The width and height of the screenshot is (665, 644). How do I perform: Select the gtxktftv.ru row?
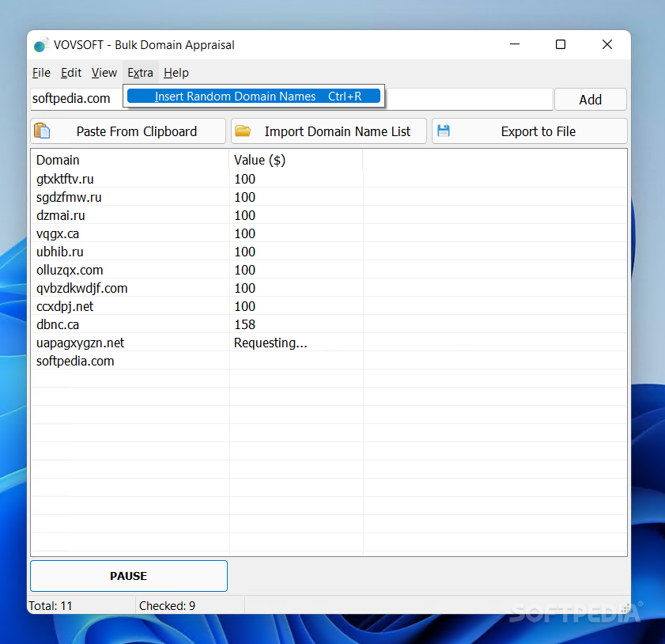pyautogui.click(x=329, y=179)
